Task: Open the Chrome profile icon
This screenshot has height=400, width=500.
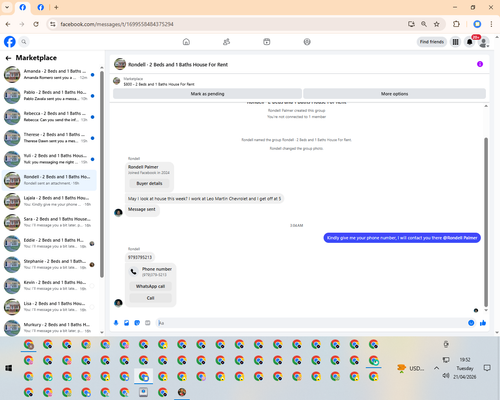Action: (477, 24)
